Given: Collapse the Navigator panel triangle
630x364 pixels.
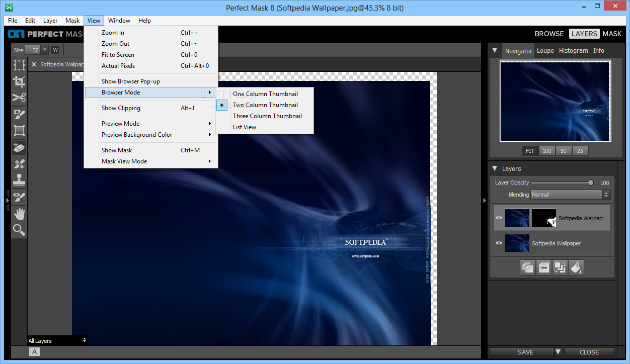Looking at the screenshot, I should point(495,50).
